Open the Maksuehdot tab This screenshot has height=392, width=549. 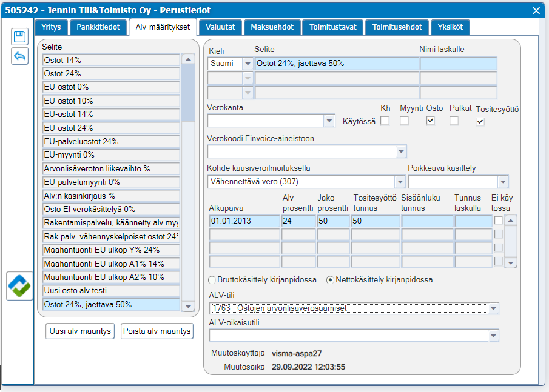272,27
